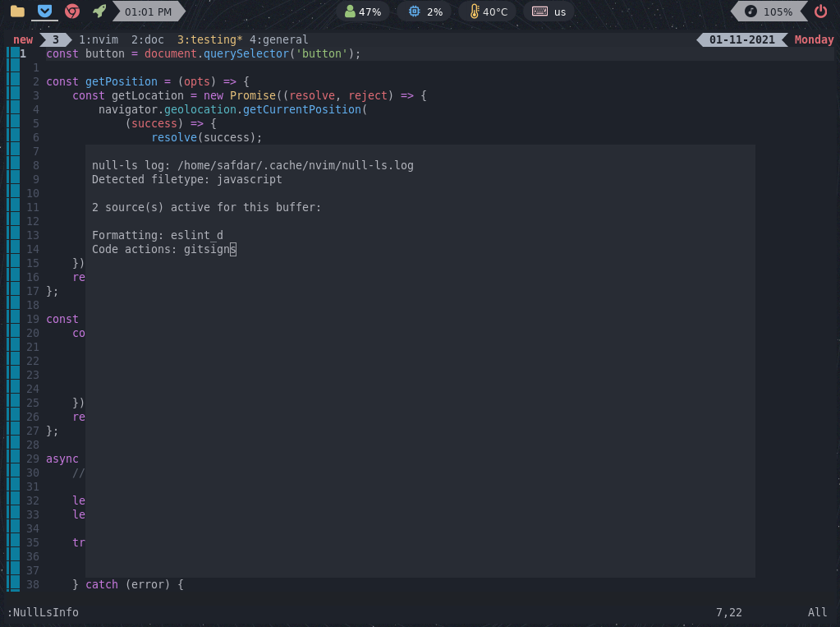Click the :NullLsInfo command line
840x627 pixels.
pyautogui.click(x=43, y=612)
